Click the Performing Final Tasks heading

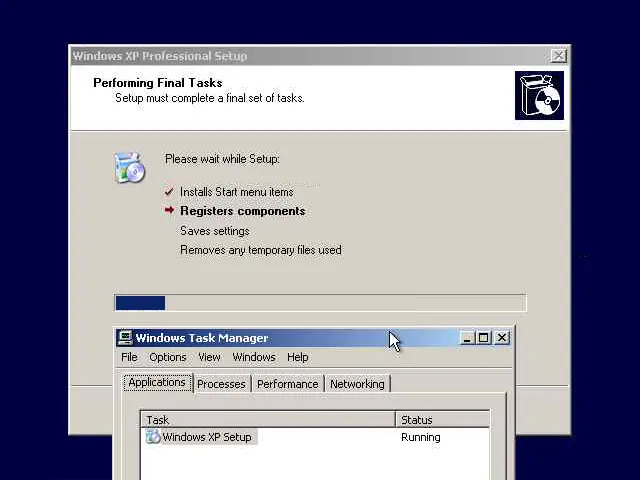(x=158, y=83)
